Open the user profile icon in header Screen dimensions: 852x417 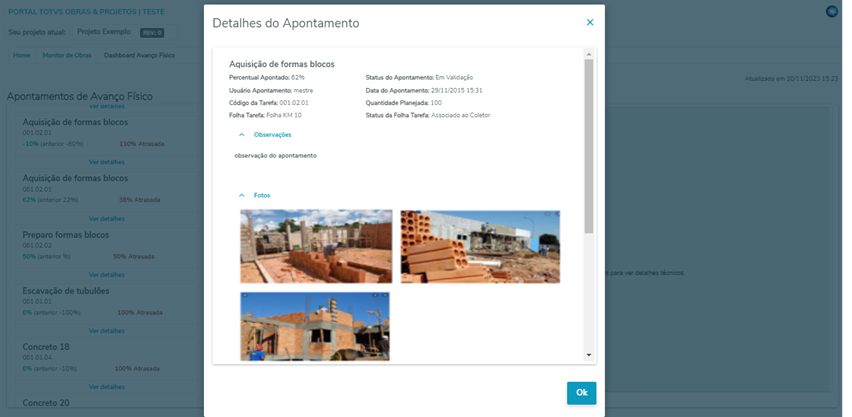pyautogui.click(x=832, y=11)
